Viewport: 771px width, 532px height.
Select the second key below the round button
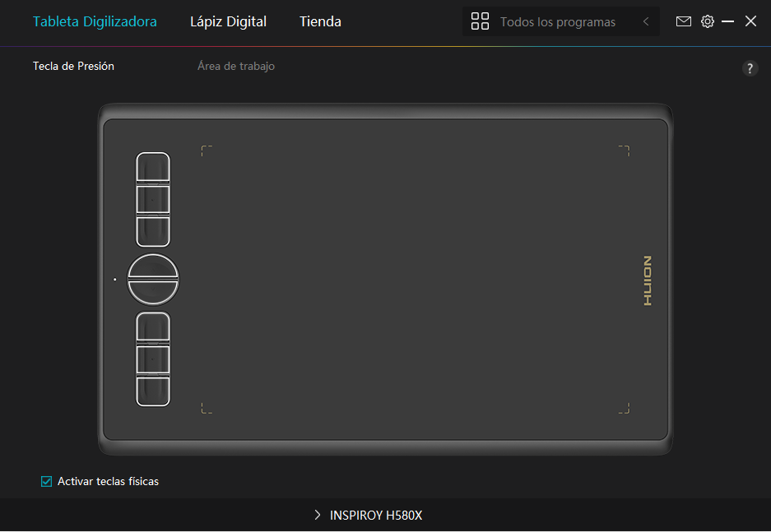coord(153,359)
